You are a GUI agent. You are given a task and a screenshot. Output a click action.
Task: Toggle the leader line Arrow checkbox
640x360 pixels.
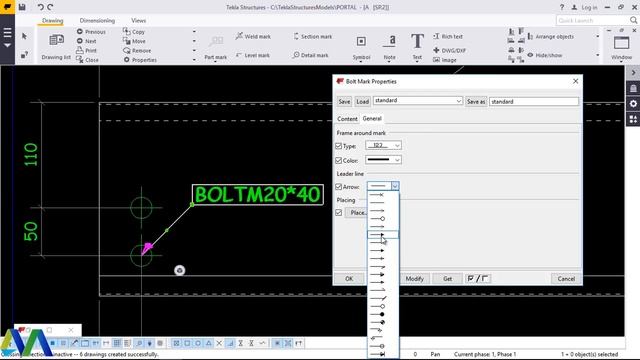pyautogui.click(x=338, y=187)
